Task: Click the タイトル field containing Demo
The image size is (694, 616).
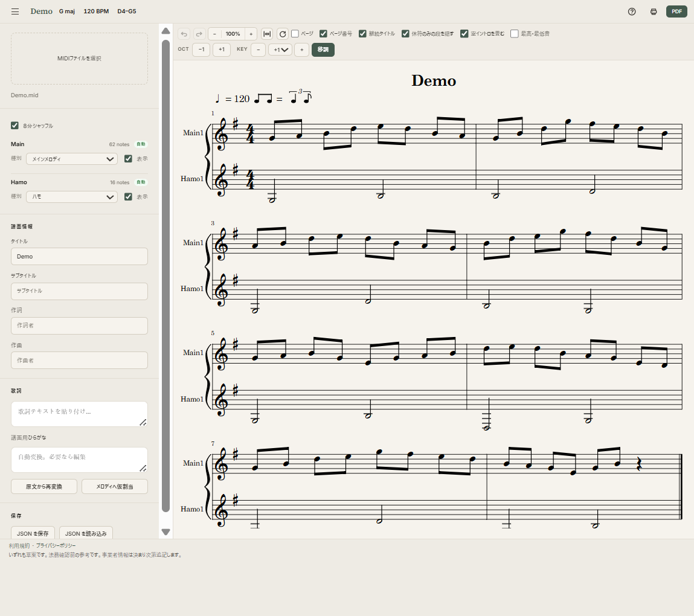Action: click(79, 257)
